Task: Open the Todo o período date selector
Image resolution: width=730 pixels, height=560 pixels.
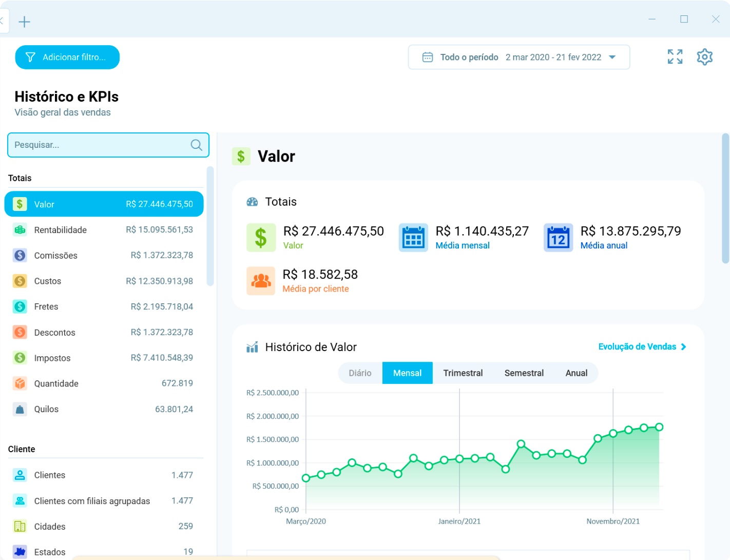Action: 519,57
